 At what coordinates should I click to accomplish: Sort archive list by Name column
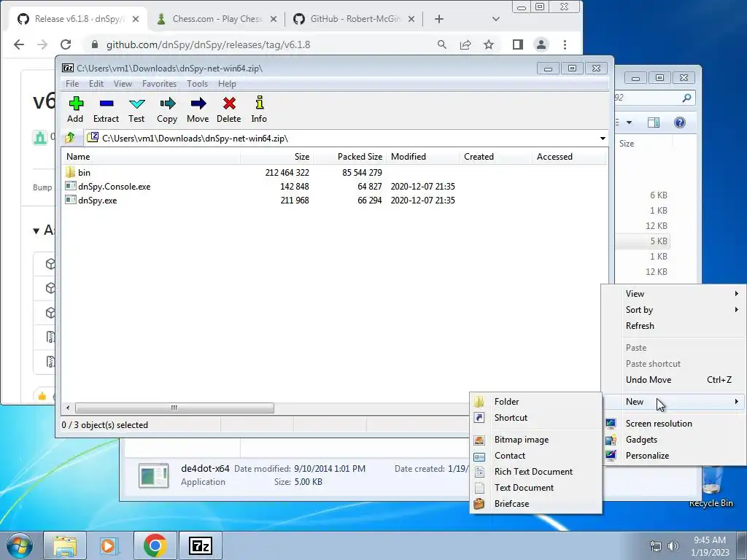click(x=151, y=157)
